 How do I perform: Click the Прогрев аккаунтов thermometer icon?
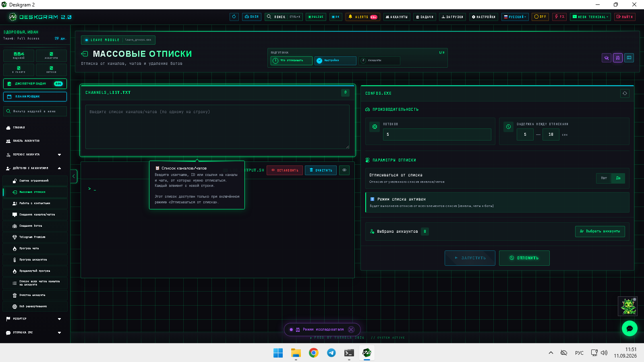coord(15,260)
